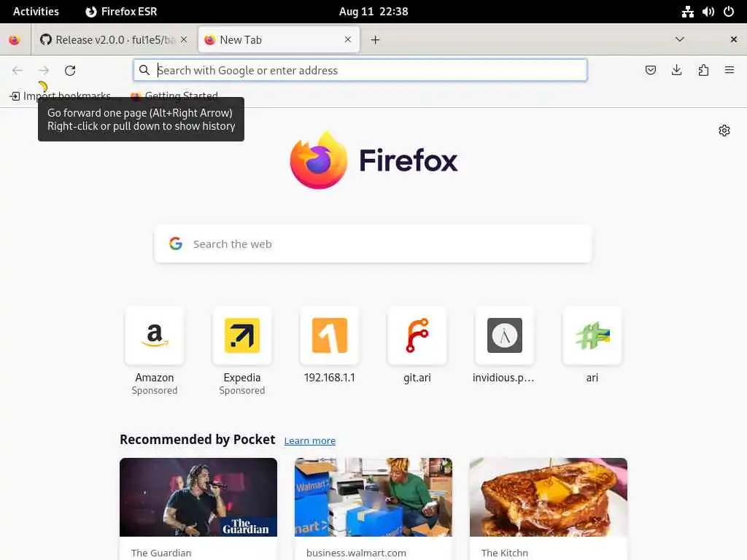Close the New Tab tab
Viewport: 747px width, 560px height.
click(348, 39)
